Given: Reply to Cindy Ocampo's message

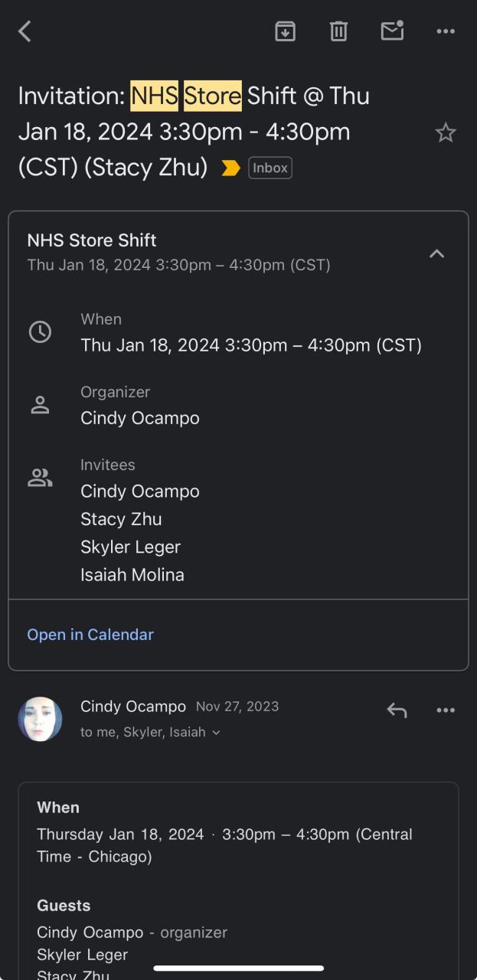Looking at the screenshot, I should (397, 710).
